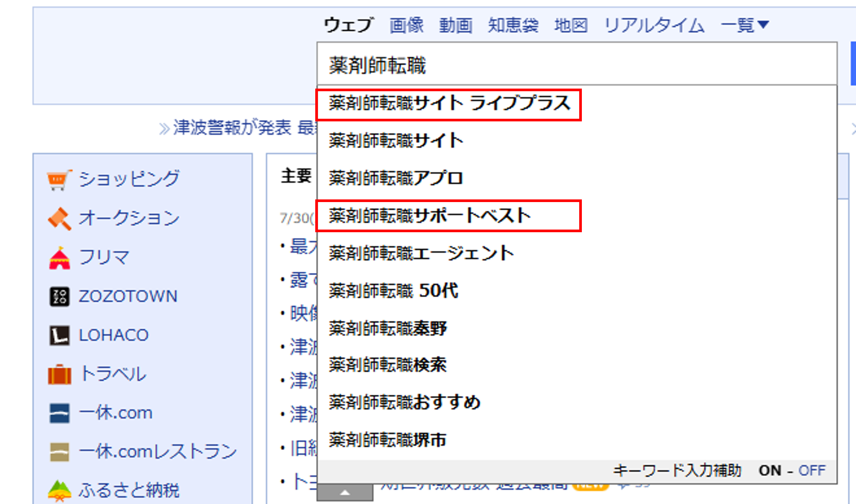Click the ふるさと納税 mountain icon
Viewport: 856px width, 504px height.
60,490
